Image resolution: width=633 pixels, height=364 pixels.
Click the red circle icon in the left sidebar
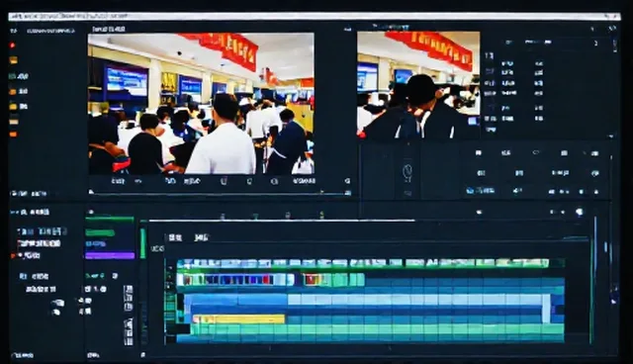pyautogui.click(x=13, y=45)
